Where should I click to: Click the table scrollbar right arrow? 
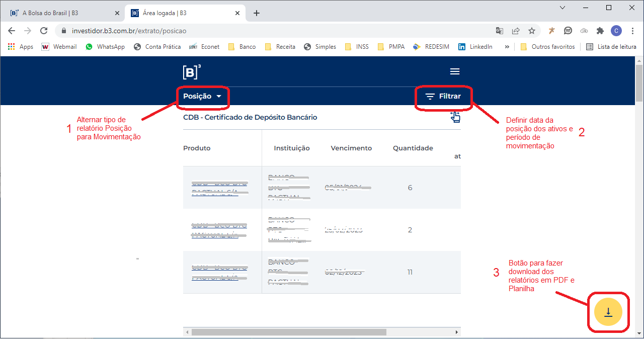coord(457,332)
